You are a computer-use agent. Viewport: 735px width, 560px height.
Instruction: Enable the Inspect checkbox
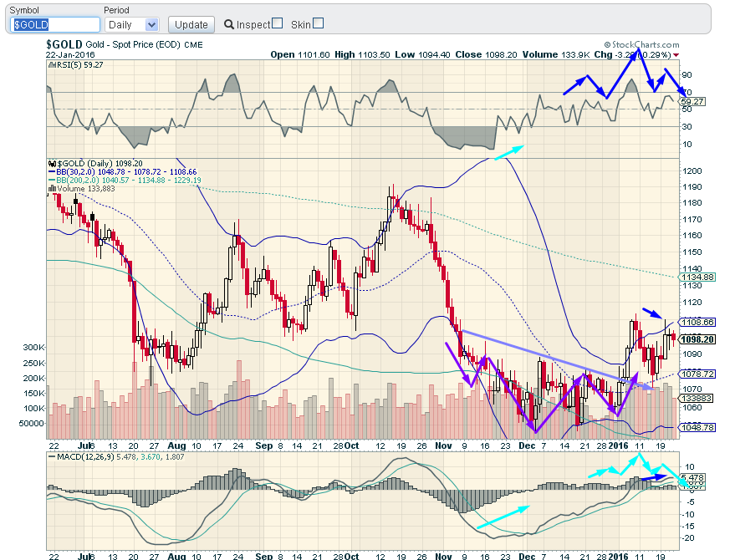(278, 23)
